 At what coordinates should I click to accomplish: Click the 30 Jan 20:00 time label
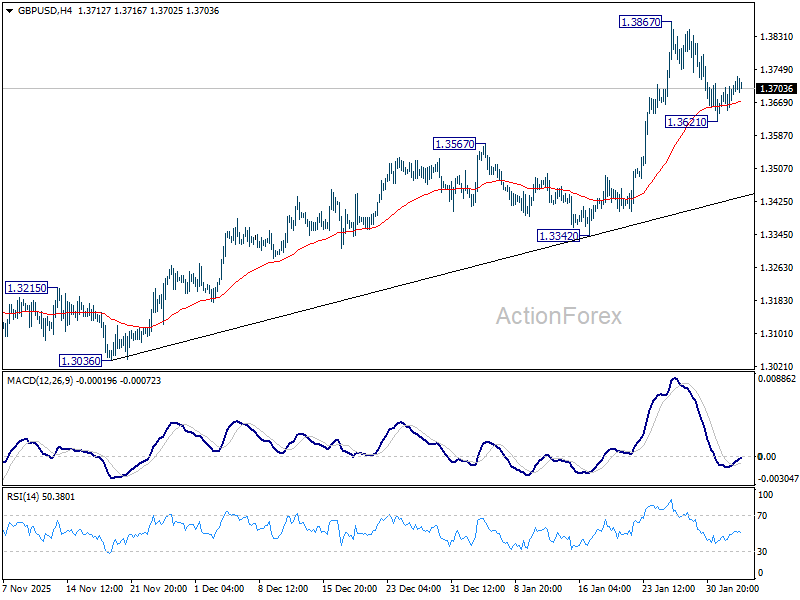pos(733,588)
